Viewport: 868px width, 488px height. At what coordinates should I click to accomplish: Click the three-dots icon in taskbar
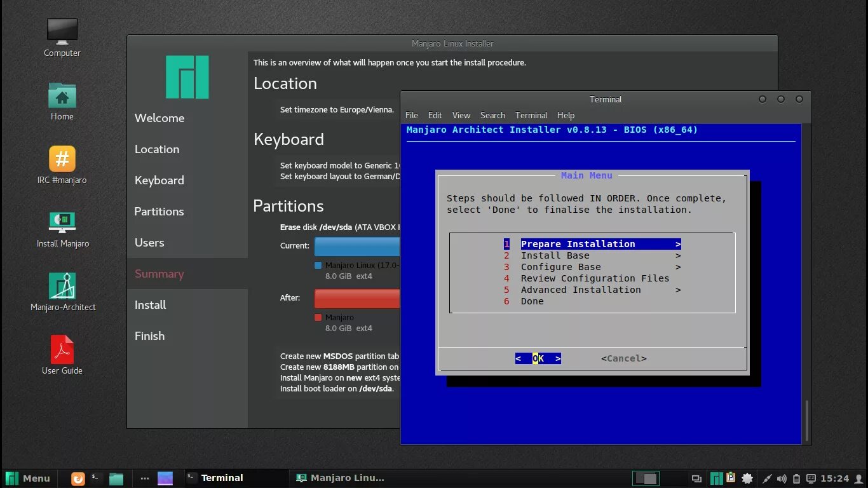coord(145,478)
